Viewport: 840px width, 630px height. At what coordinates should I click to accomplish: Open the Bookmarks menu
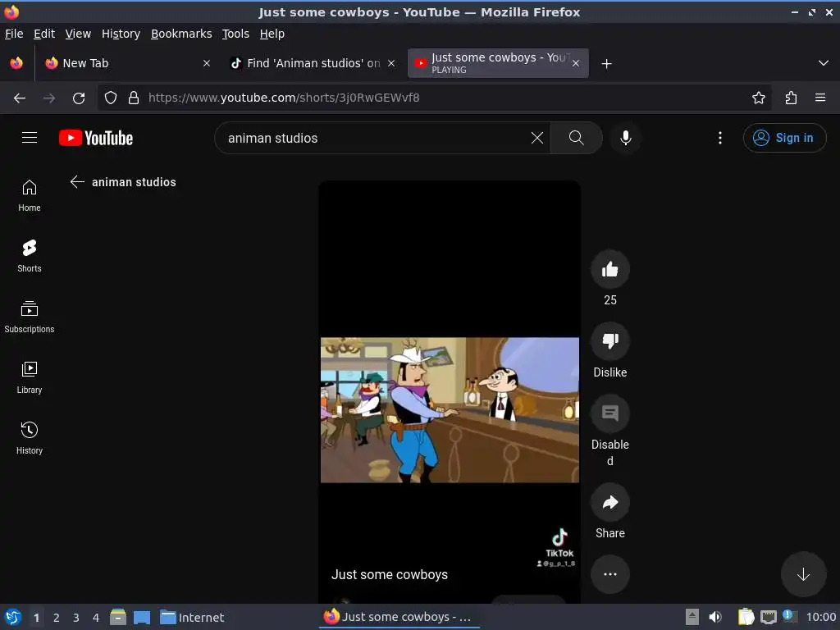click(x=181, y=34)
